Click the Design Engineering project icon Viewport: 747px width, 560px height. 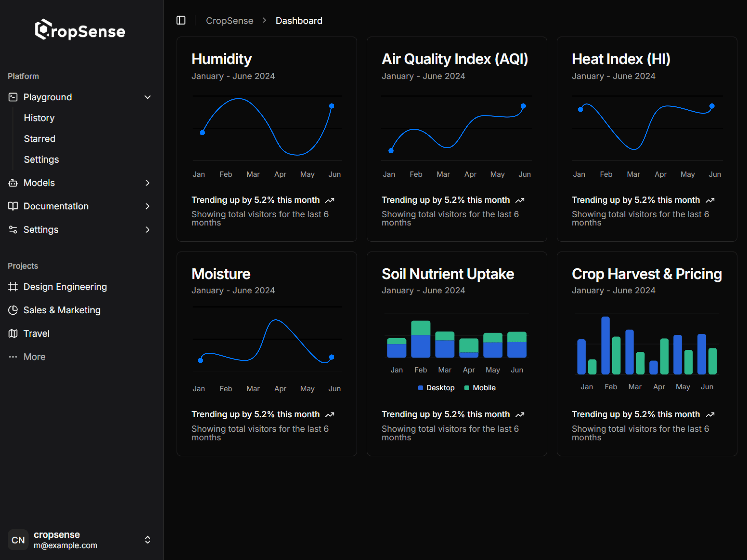[x=13, y=287]
